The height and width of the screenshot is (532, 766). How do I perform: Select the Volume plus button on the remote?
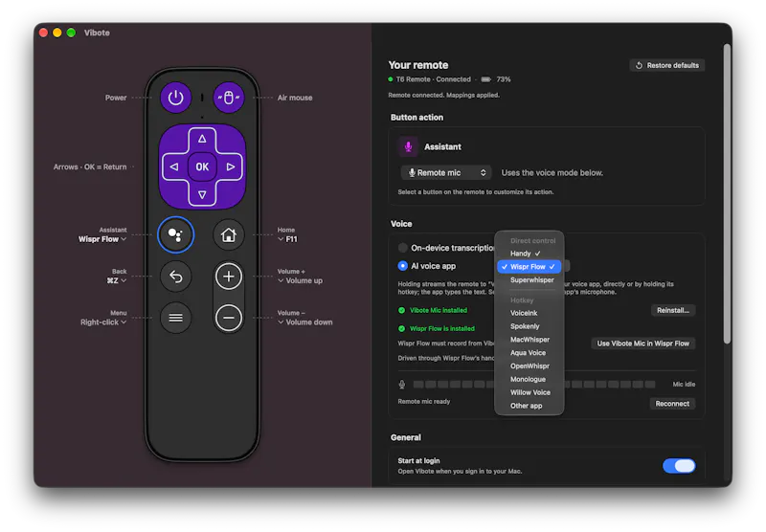229,277
